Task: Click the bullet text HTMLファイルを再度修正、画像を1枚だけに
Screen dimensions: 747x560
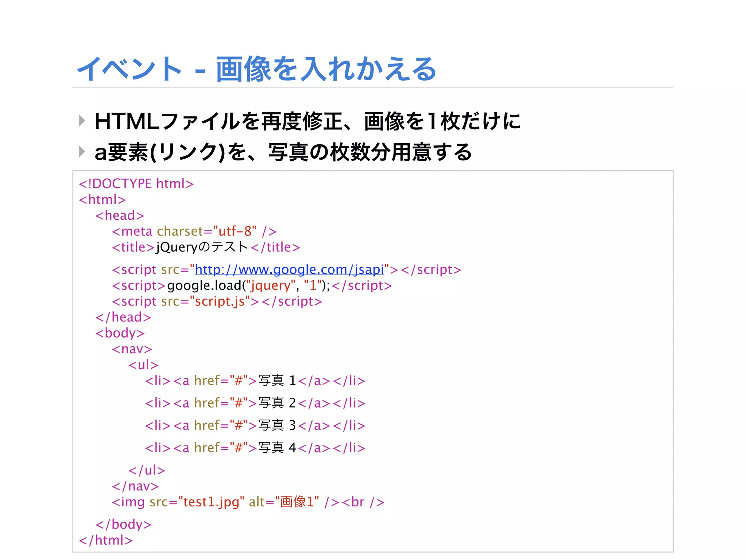Action: [307, 121]
